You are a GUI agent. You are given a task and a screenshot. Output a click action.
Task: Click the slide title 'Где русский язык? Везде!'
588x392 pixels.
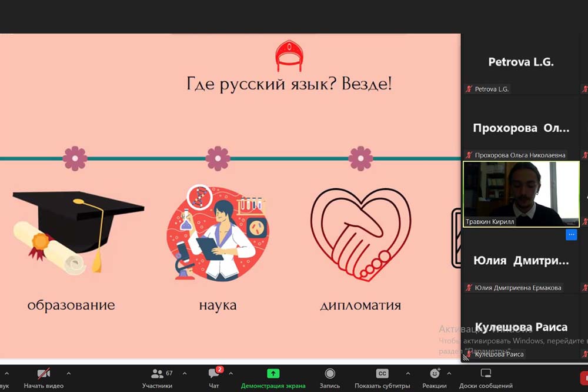click(x=289, y=84)
